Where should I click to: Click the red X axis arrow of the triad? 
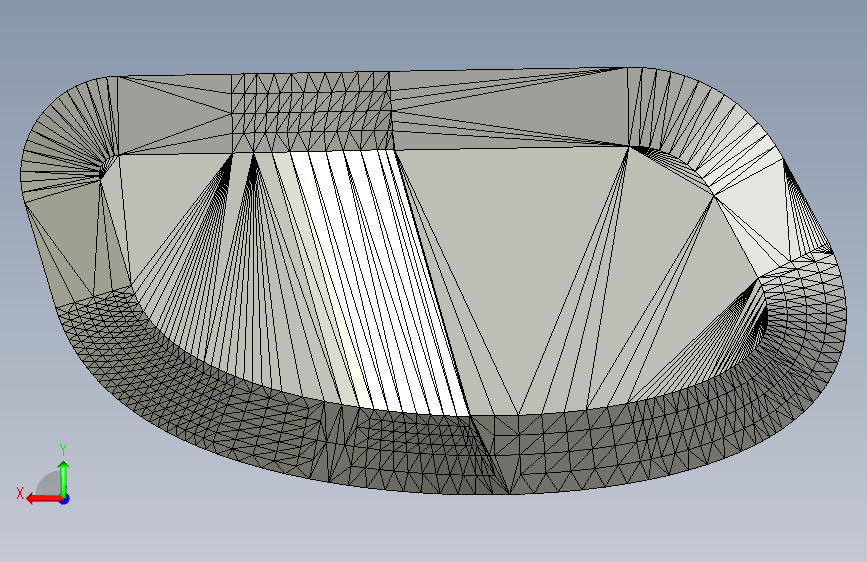(x=44, y=499)
